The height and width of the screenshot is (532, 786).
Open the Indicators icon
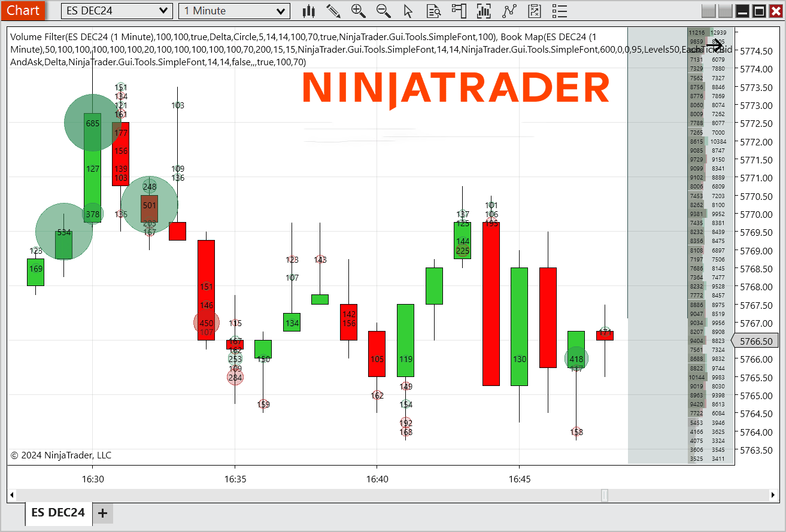[509, 11]
